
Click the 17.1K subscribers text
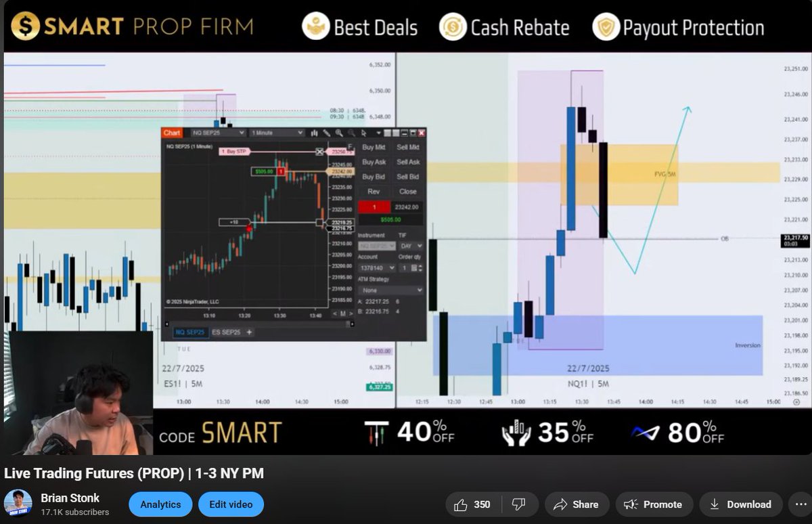pyautogui.click(x=75, y=512)
